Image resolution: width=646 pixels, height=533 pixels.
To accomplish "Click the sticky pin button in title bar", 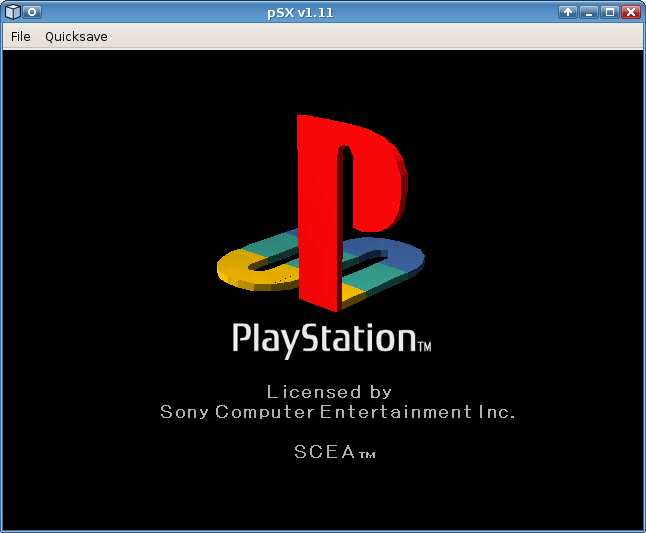I will 32,12.
